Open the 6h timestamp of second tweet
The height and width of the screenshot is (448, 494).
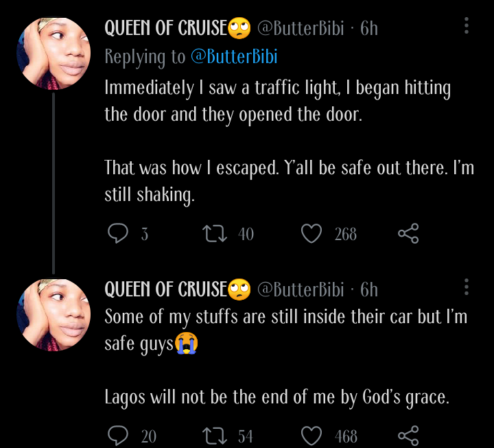tap(369, 290)
